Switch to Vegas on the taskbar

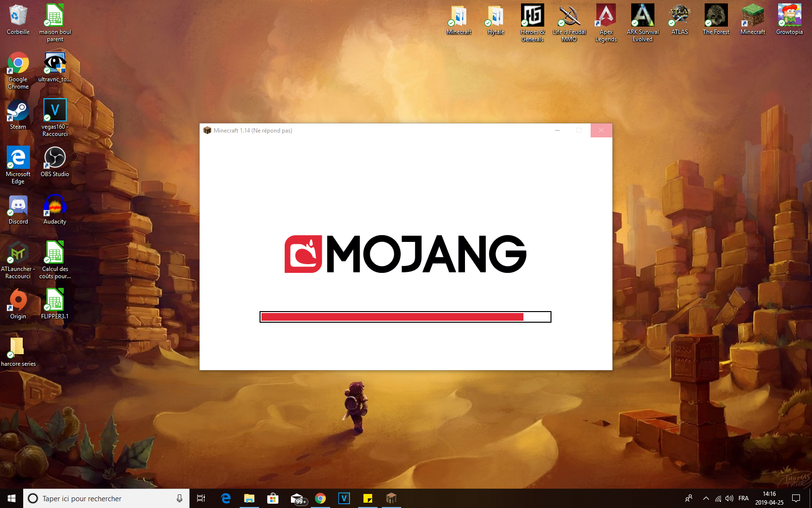pyautogui.click(x=344, y=498)
